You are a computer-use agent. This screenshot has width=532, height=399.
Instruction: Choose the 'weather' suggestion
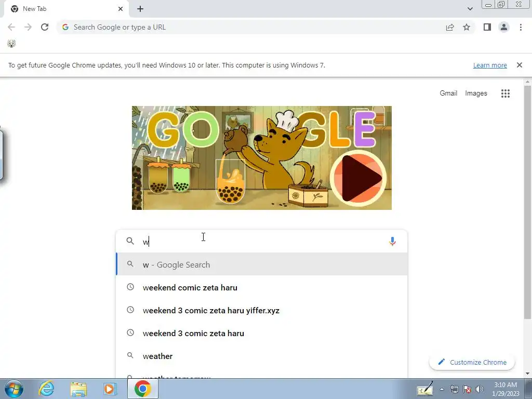(262, 356)
